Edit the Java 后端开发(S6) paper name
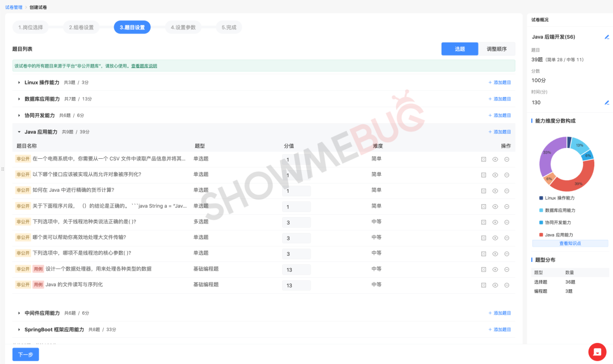The width and height of the screenshot is (613, 364). (607, 37)
